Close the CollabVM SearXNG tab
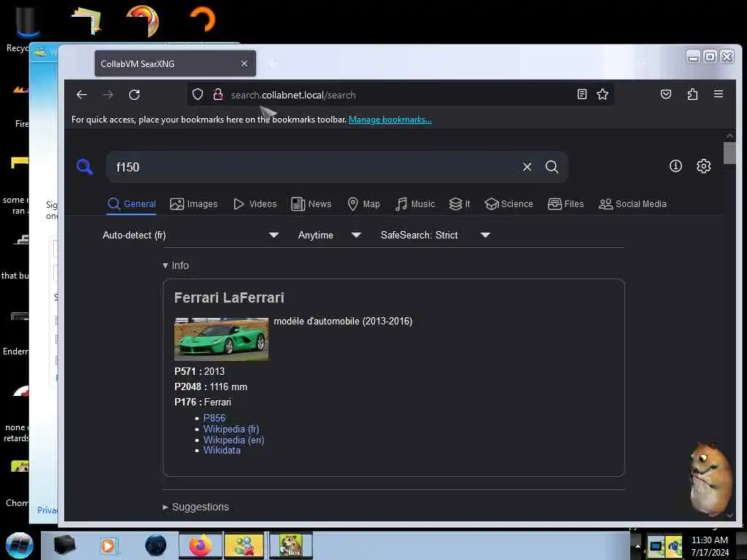 (x=244, y=63)
